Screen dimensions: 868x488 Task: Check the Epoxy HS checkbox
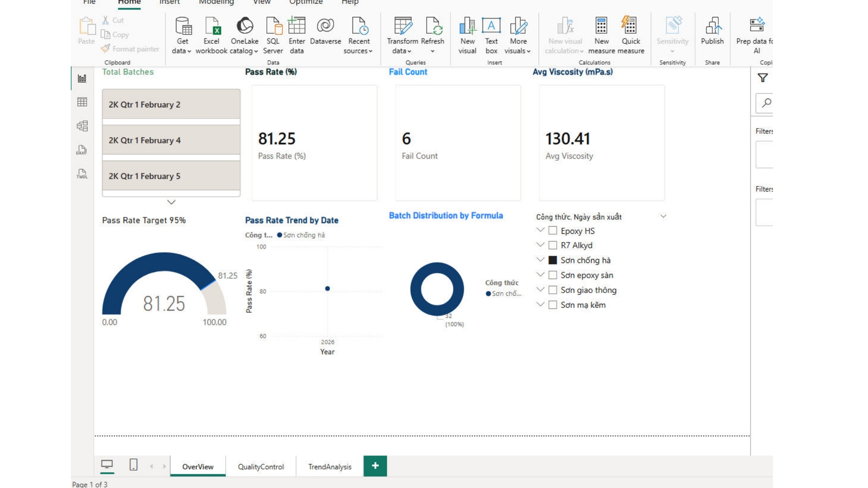[553, 230]
